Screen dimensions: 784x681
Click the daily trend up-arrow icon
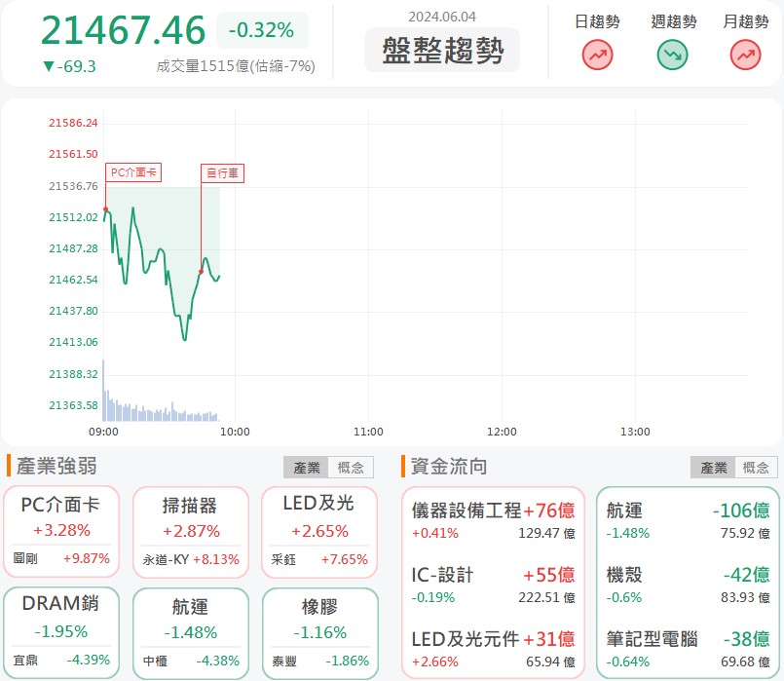(597, 55)
